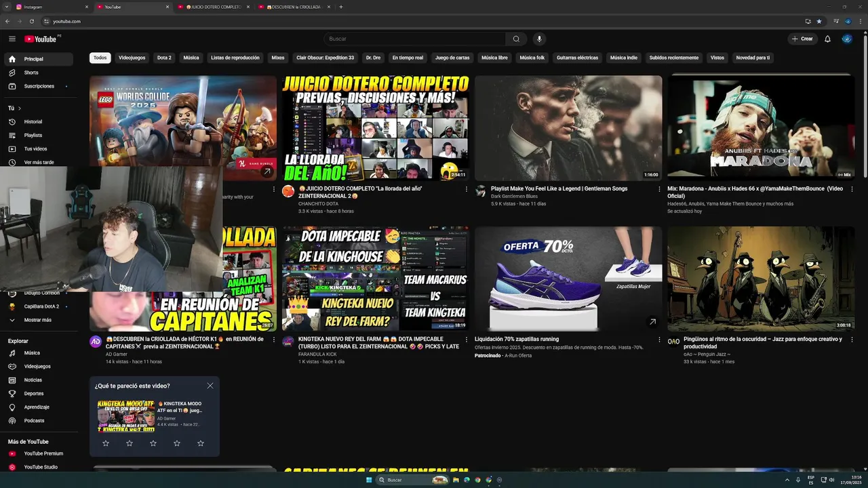868x488 pixels.
Task: Open Deportes under Explorar
Action: tap(38, 393)
